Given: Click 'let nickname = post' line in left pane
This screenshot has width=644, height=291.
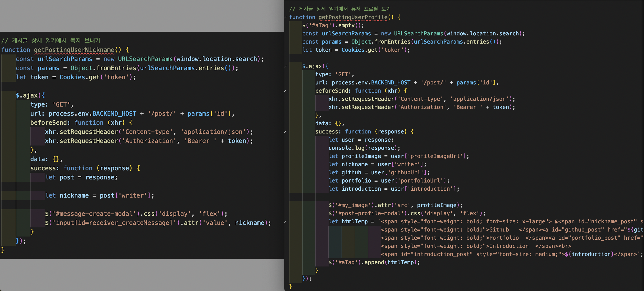Looking at the screenshot, I should (x=99, y=196).
